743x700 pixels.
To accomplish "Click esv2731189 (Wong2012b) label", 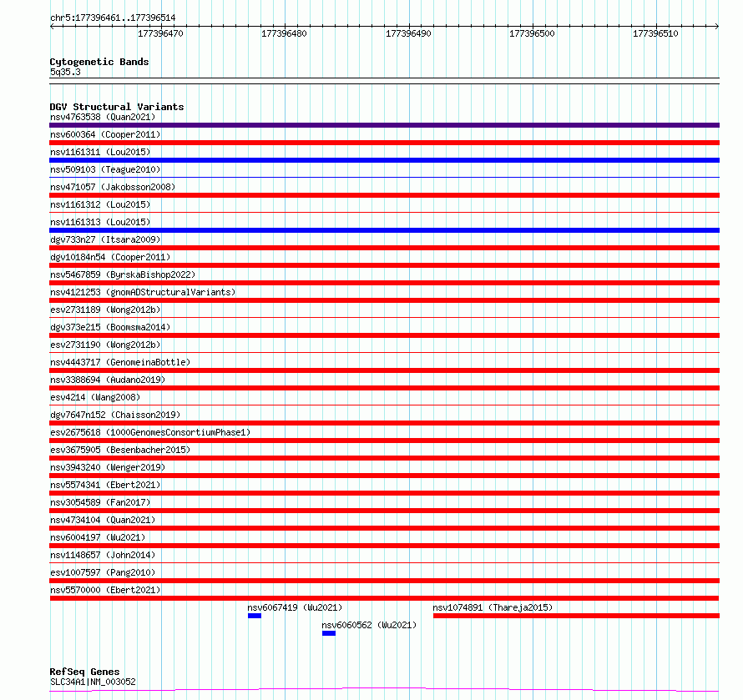I will pyautogui.click(x=105, y=310).
